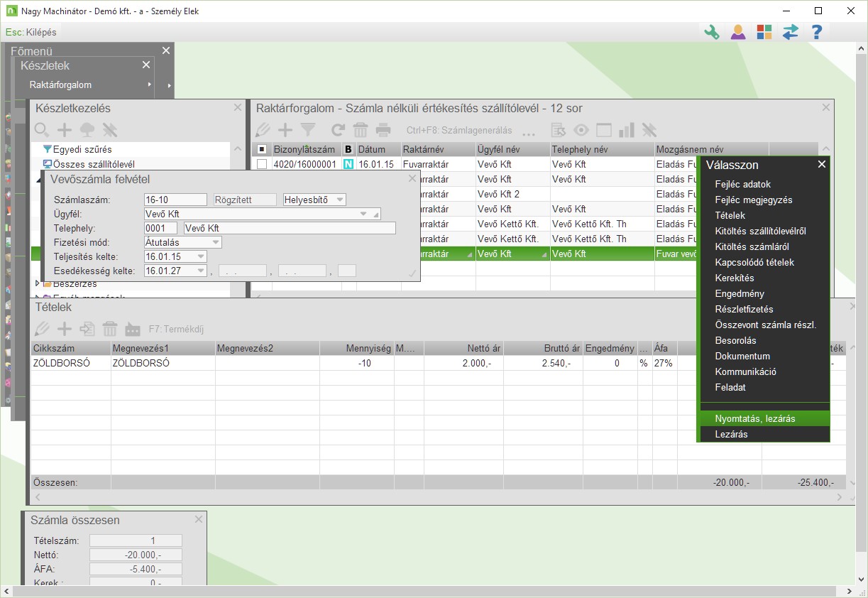Toggle the select-all checkbox in table header
This screenshot has width=868, height=598.
coord(262,149)
